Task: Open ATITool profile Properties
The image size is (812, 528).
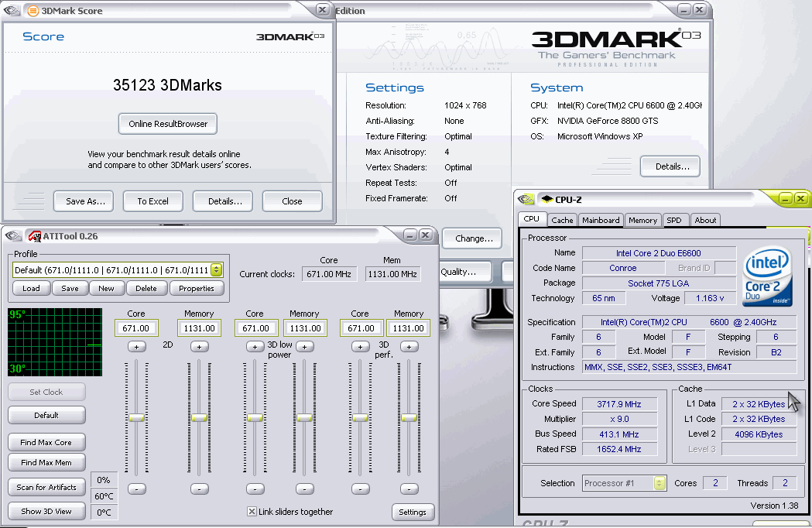Action: click(x=197, y=288)
